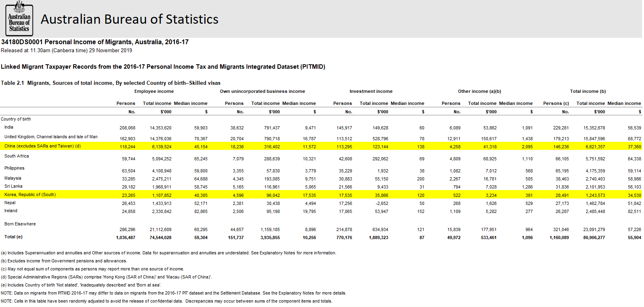This screenshot has height=307, width=644.
Task: Select the grand total cell 80,906,277
Action: (594, 238)
